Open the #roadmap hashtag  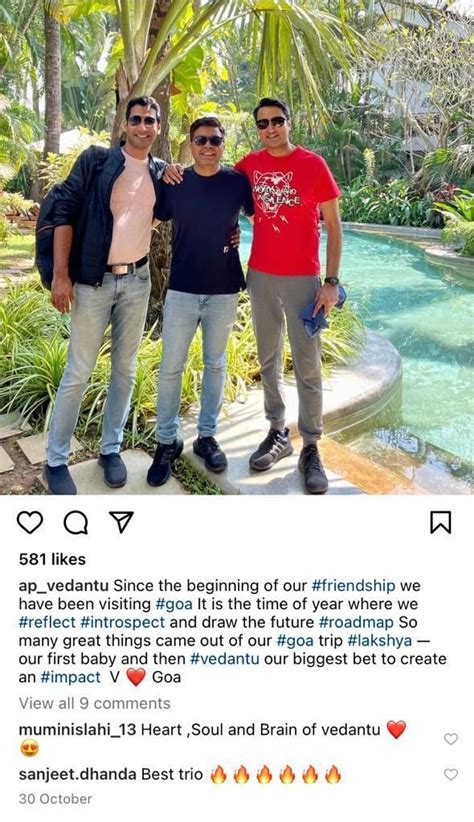pos(356,623)
